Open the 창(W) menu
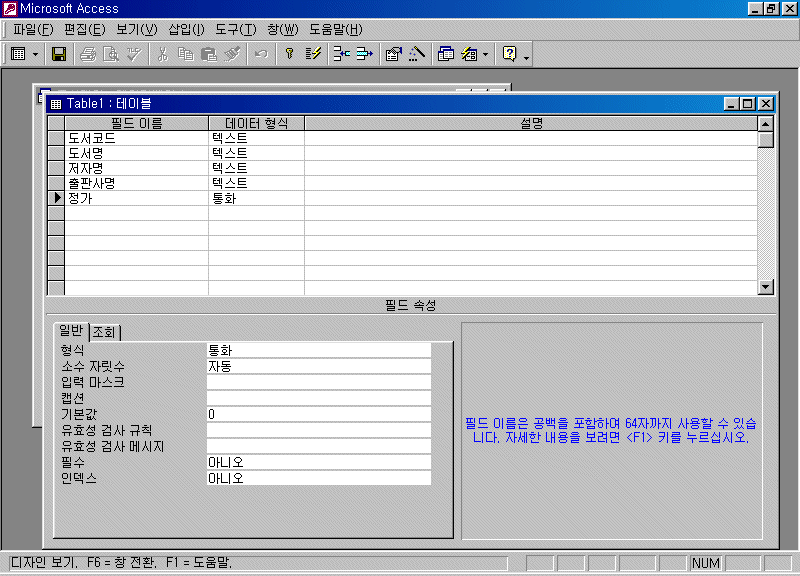Screen dimensions: 800x576 pyautogui.click(x=283, y=30)
